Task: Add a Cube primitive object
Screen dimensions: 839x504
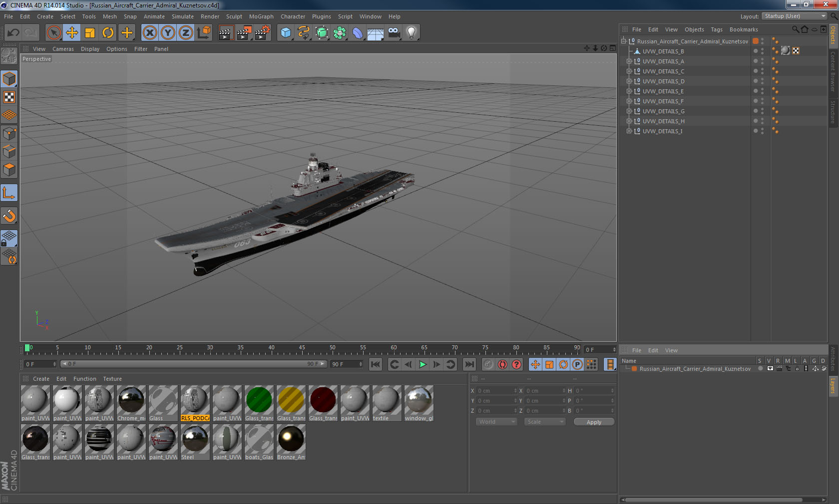Action: [x=286, y=33]
